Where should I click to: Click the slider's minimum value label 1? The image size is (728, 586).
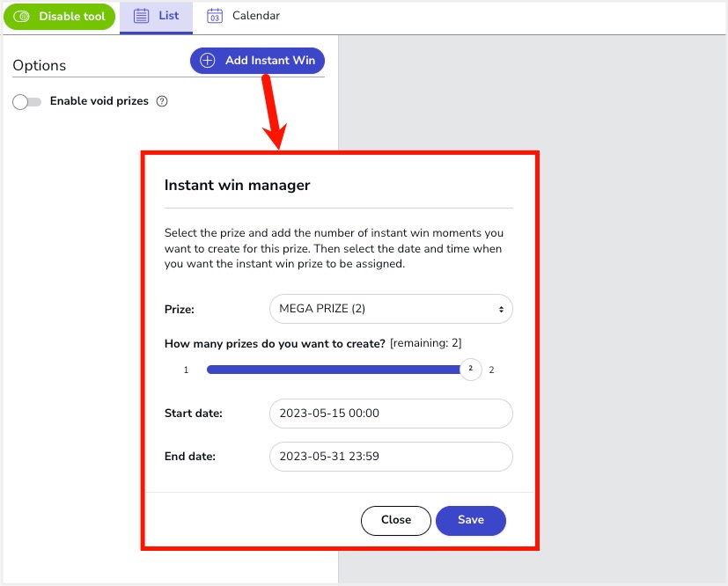tap(187, 370)
